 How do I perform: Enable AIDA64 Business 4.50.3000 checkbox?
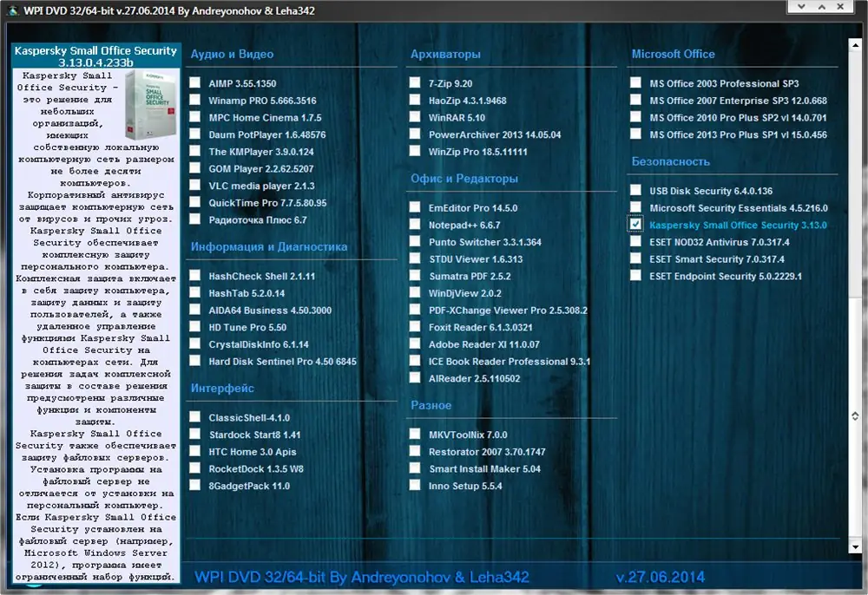pos(194,310)
